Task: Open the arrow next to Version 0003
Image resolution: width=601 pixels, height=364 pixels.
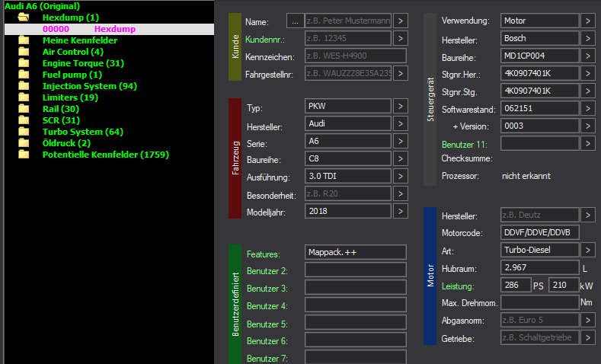Action: click(587, 126)
